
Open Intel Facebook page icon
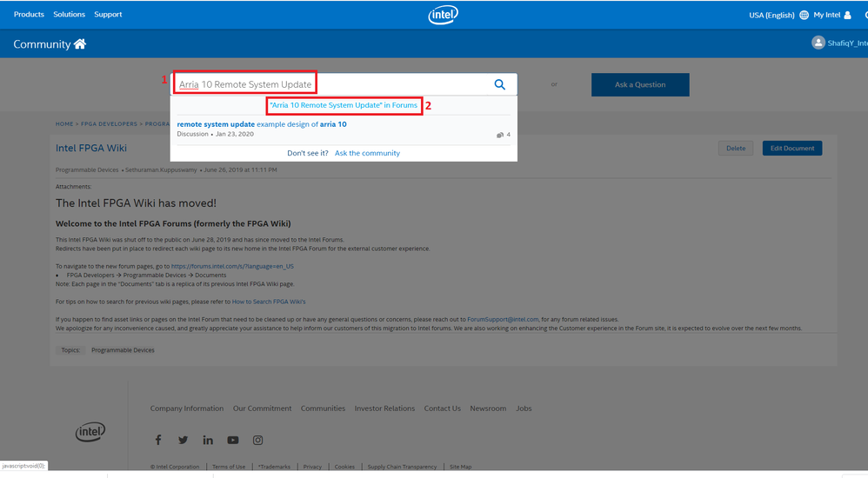coord(158,440)
